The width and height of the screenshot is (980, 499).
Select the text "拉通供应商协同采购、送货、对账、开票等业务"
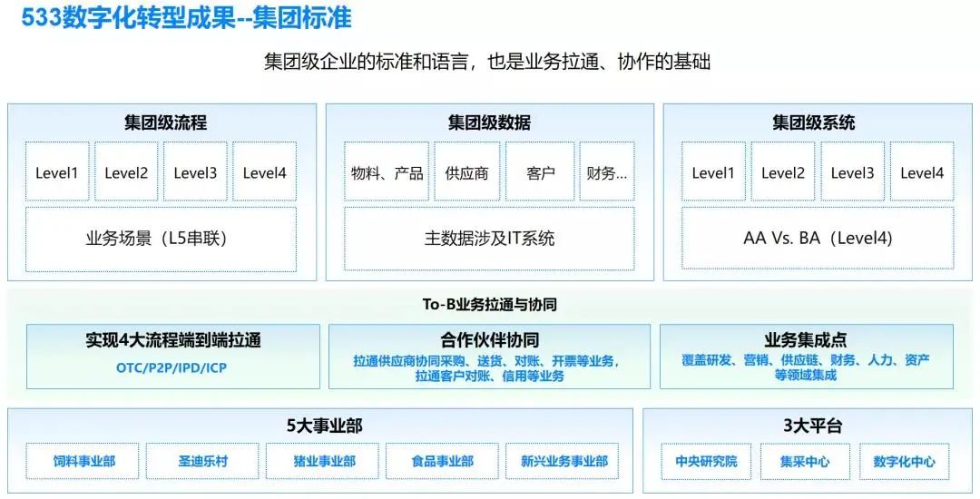click(x=485, y=361)
